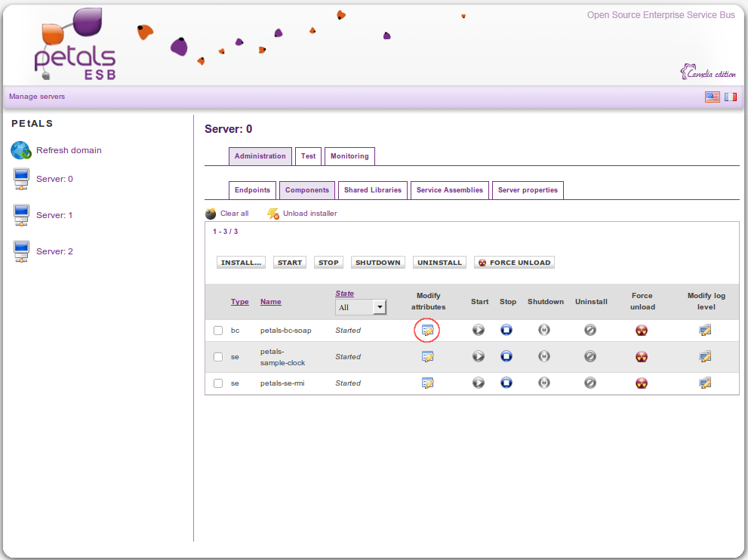Force unload petals-se-rmi via row icon
748x560 pixels.
[642, 383]
